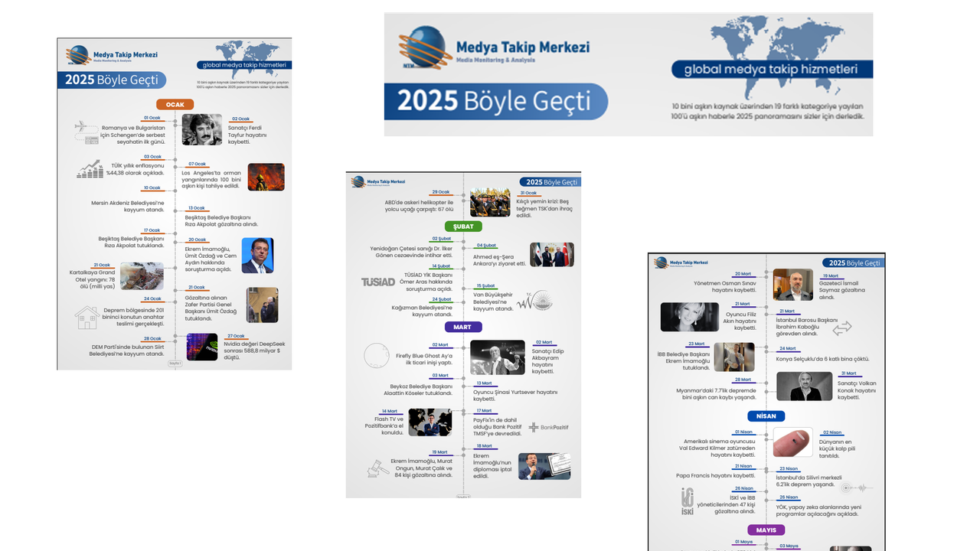Select the orange OCAK month label
This screenshot has width=980, height=551.
click(175, 104)
